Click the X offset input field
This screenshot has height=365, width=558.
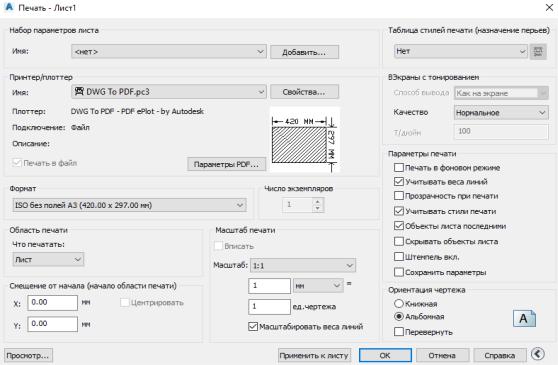coord(52,303)
